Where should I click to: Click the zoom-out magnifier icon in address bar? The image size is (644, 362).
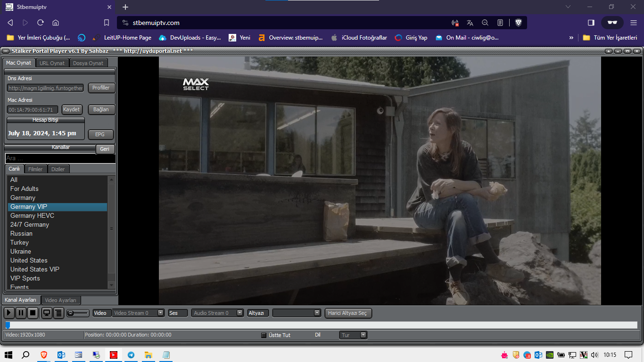tap(485, 23)
